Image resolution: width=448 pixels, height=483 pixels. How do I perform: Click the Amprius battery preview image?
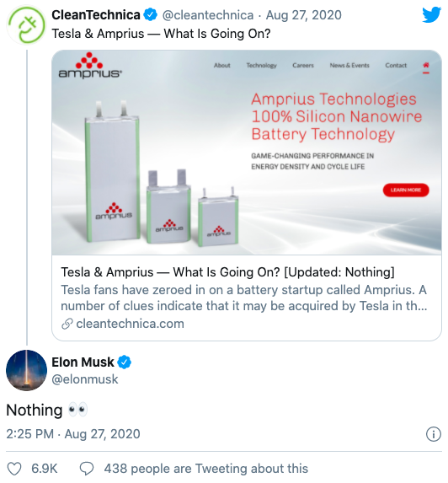(247, 153)
